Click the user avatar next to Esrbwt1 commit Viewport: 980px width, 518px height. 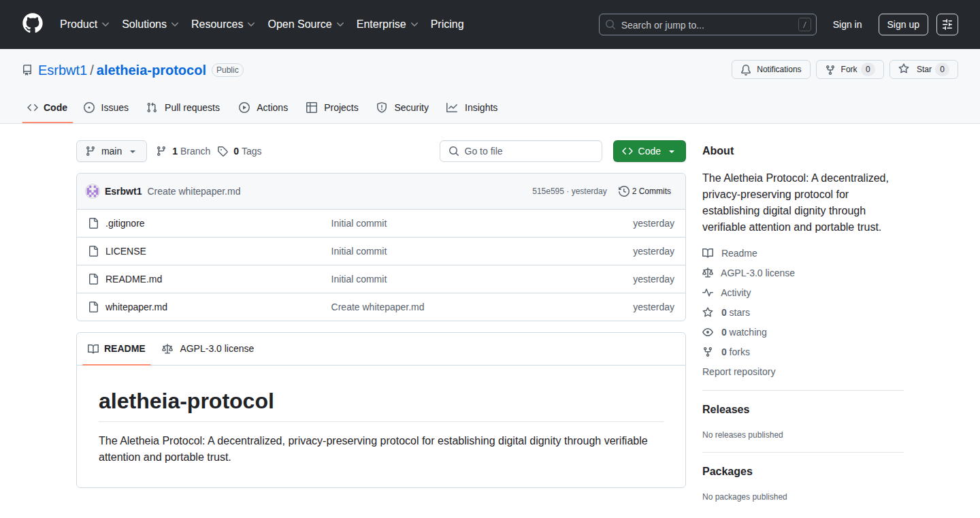click(93, 191)
